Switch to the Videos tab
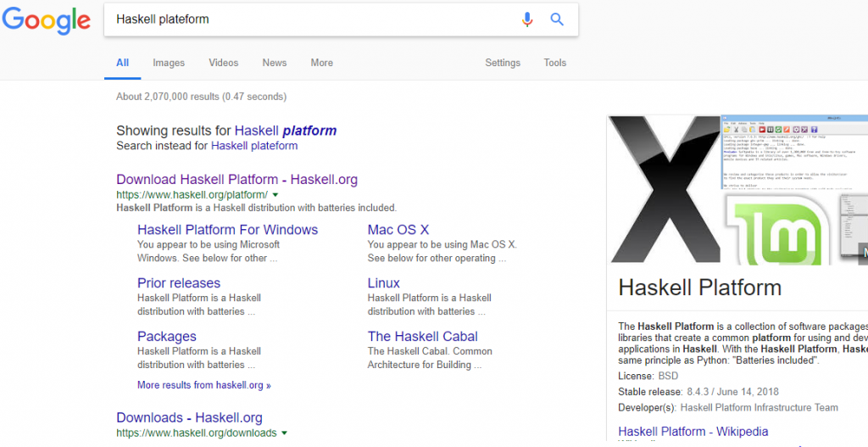Screen dimensions: 868x447 click(224, 63)
